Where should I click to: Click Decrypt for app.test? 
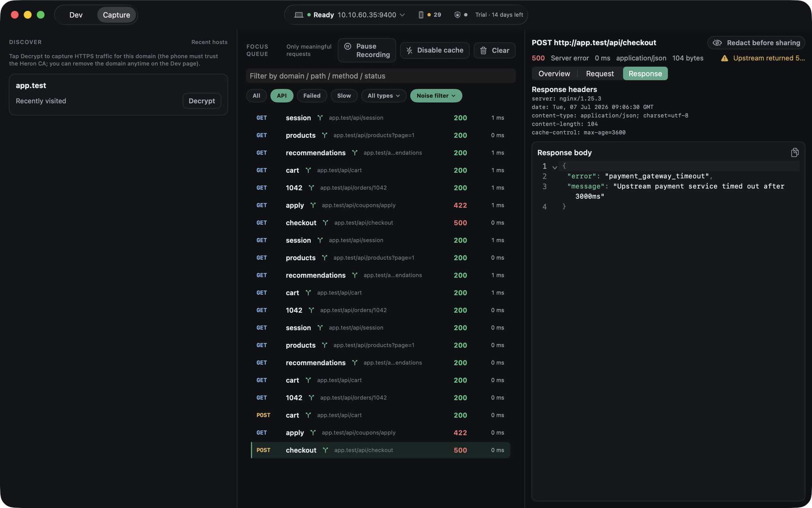pos(202,101)
